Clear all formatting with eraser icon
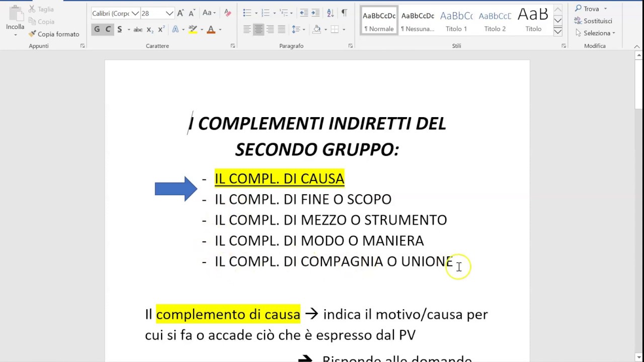This screenshot has height=362, width=644. (227, 14)
